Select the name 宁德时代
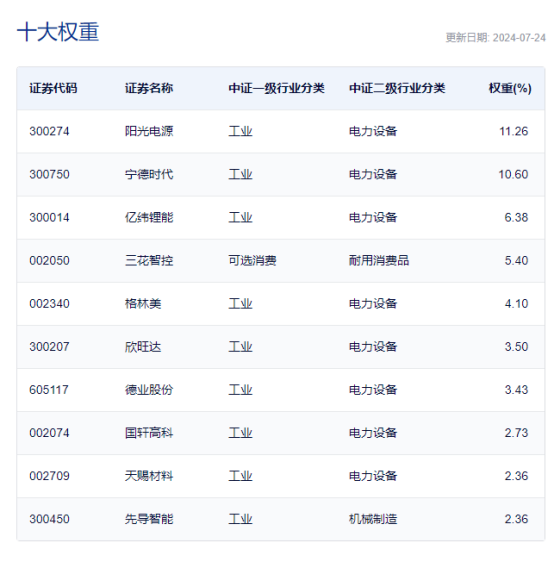The height and width of the screenshot is (568, 554). pos(149,174)
